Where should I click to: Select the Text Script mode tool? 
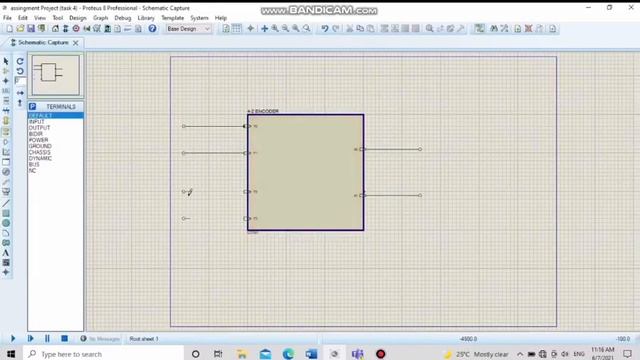pyautogui.click(x=6, y=100)
